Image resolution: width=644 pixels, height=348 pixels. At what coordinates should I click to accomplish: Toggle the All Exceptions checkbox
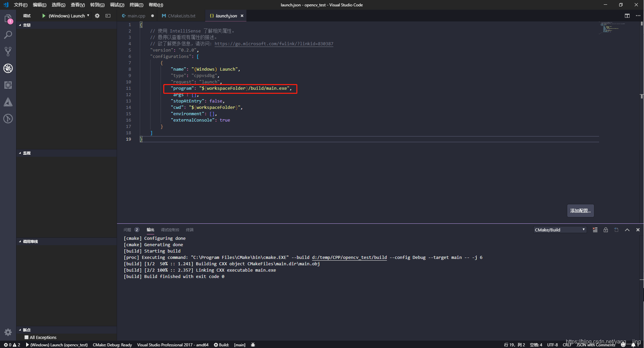[x=26, y=337]
